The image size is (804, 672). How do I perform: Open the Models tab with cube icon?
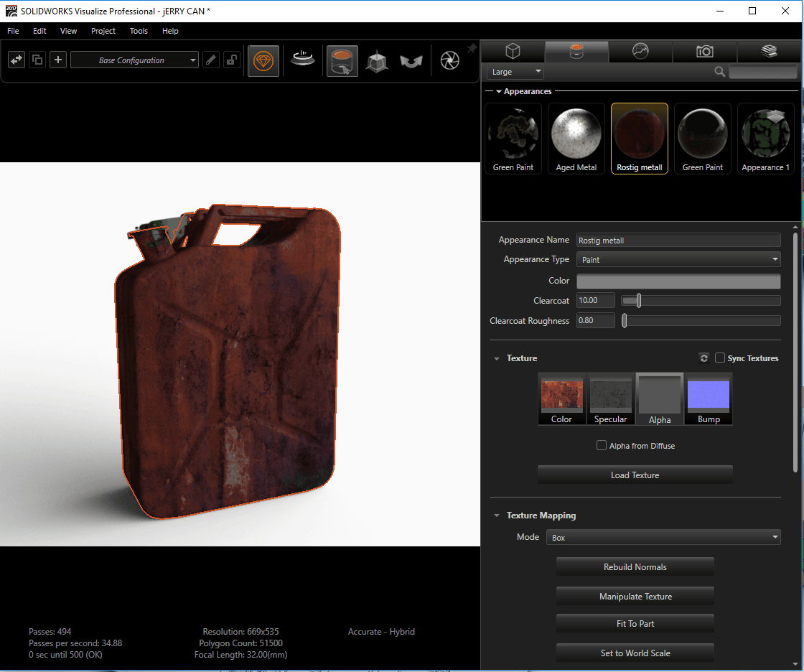pos(513,51)
